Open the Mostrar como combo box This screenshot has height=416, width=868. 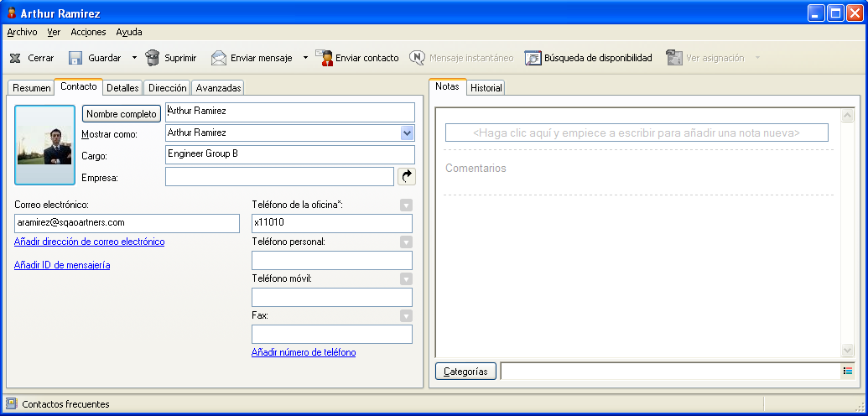coord(407,133)
